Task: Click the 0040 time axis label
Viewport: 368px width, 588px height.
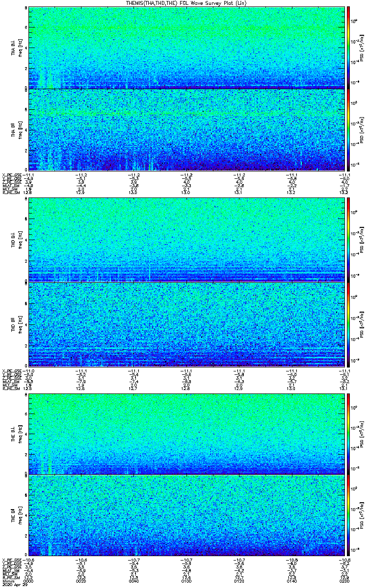Action: tap(134, 581)
